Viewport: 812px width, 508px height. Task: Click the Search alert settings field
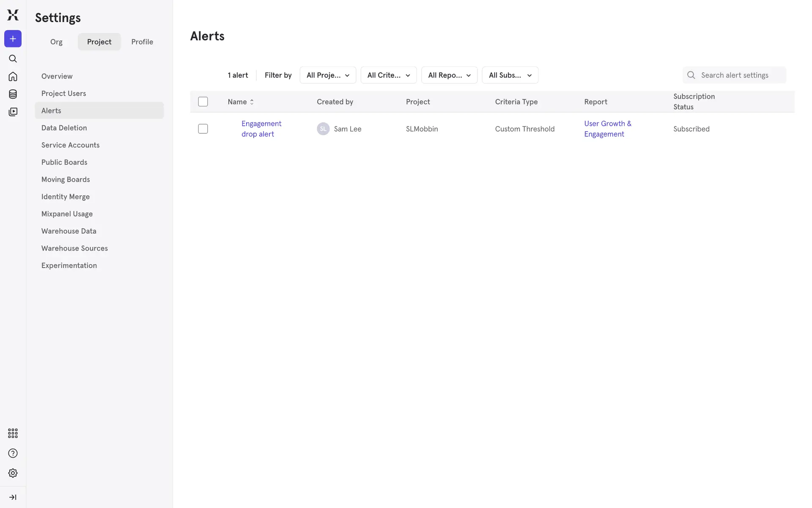(740, 75)
